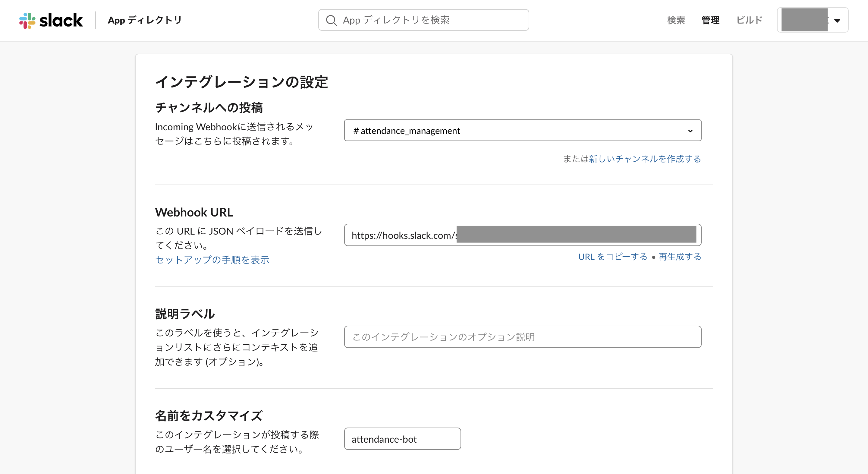Click the URL をコピーする link
This screenshot has height=474, width=868.
[613, 257]
